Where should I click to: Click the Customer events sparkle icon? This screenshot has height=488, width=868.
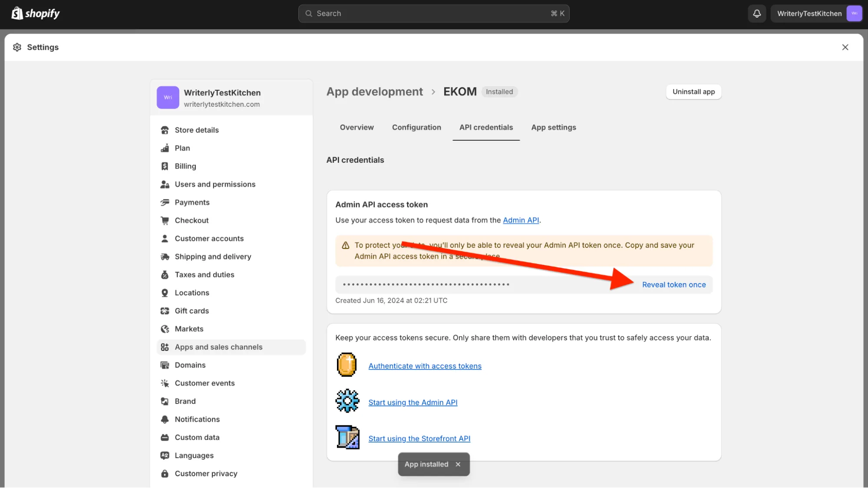(x=165, y=383)
